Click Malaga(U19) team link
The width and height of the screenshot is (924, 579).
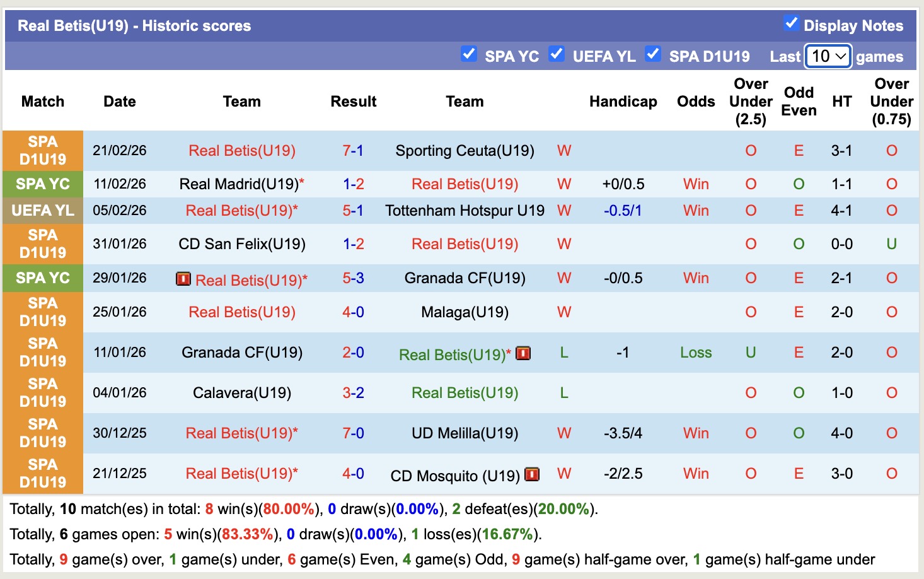coord(465,312)
